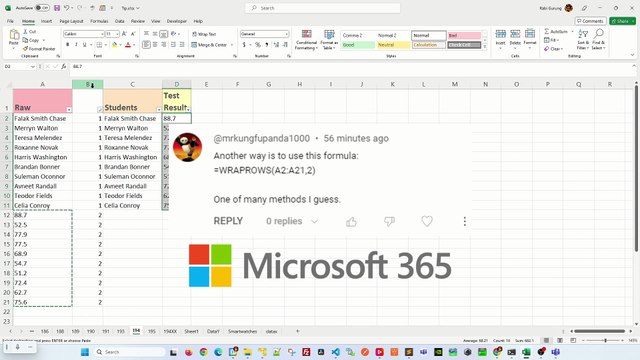Screen dimensions: 640x360
Task: Center cell text horizontally
Action: [155, 44]
